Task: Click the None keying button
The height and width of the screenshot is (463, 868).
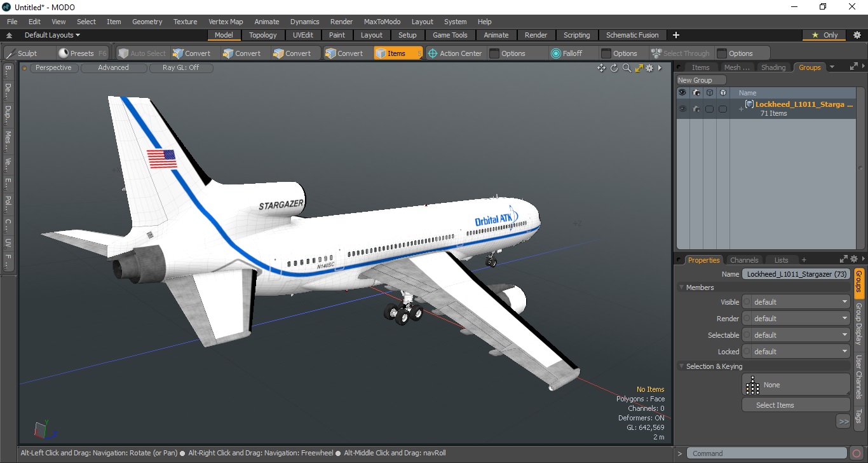Action: (796, 385)
